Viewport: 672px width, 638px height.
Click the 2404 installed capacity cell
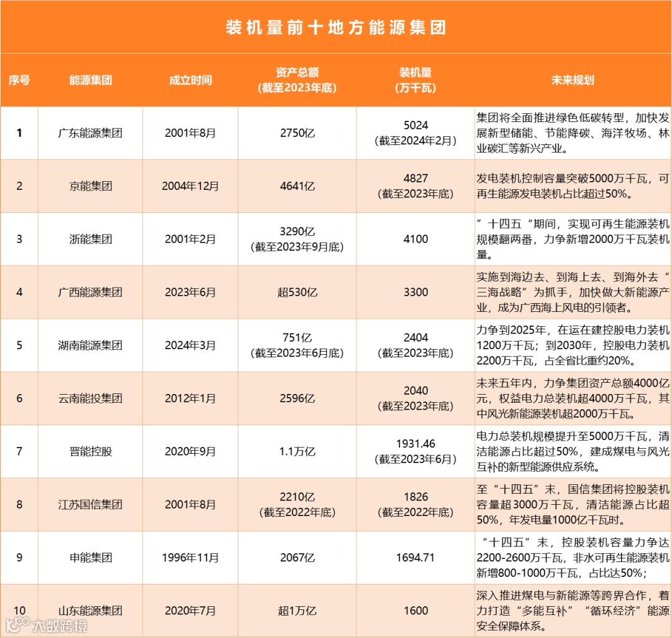pyautogui.click(x=415, y=345)
